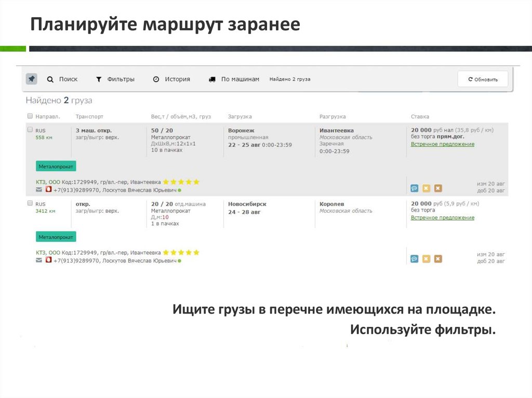Select the magnifier icon next to Поиск
532x398 pixels.
(50, 79)
